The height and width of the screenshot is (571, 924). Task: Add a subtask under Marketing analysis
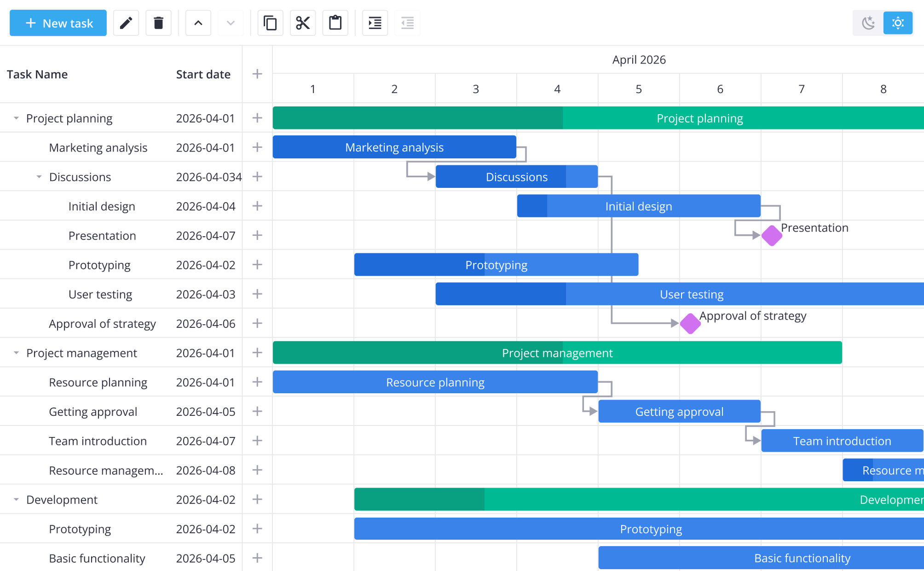click(257, 147)
